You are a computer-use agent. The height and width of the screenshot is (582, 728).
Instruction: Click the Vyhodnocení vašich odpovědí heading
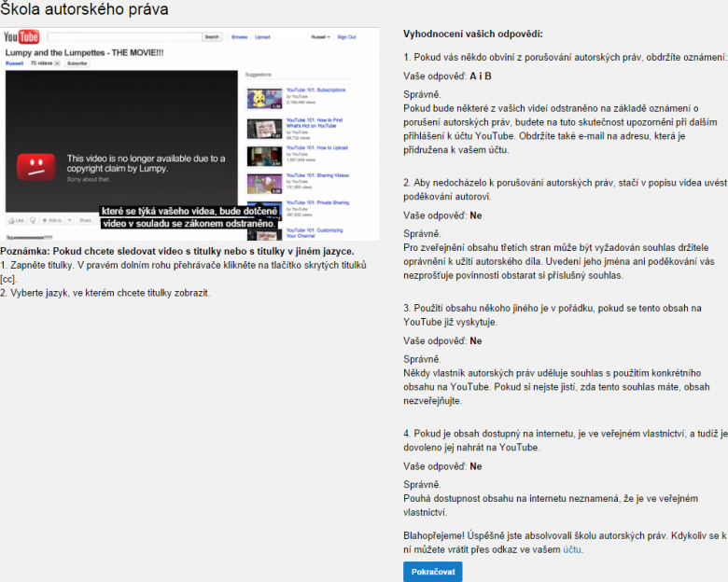click(472, 34)
